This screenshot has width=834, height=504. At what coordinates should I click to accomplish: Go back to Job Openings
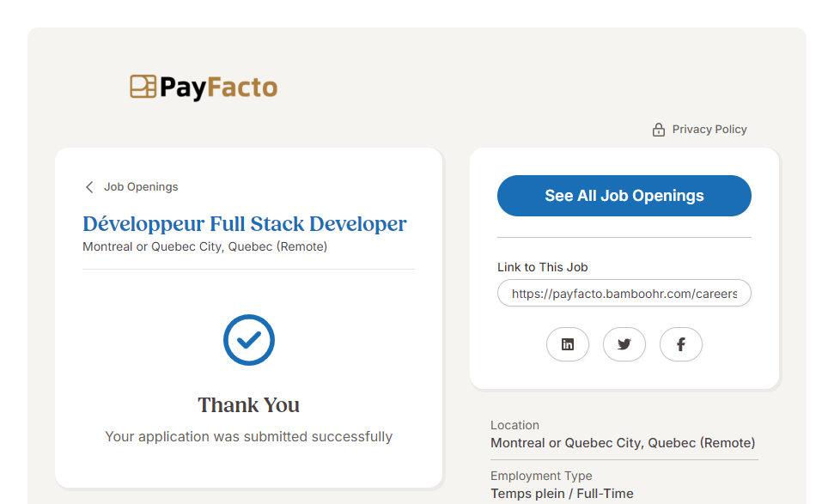click(141, 187)
